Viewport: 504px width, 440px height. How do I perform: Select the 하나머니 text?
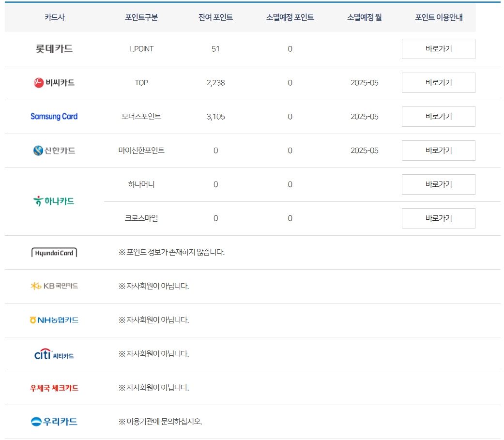(x=141, y=184)
